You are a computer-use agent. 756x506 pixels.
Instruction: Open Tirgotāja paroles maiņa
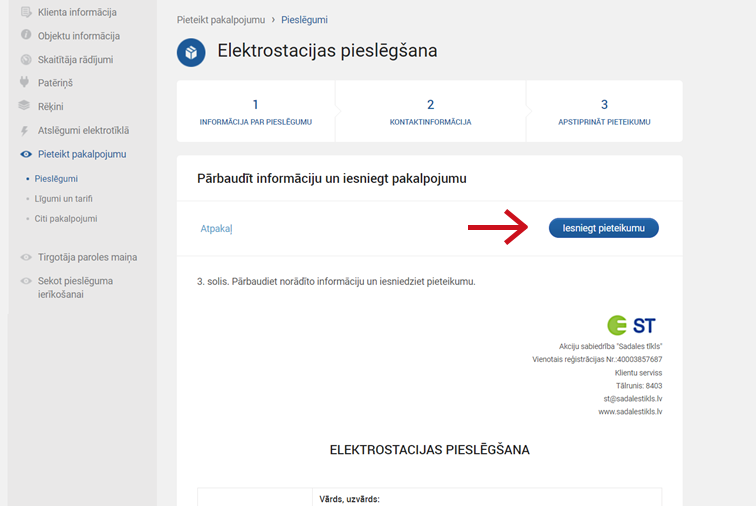87,257
